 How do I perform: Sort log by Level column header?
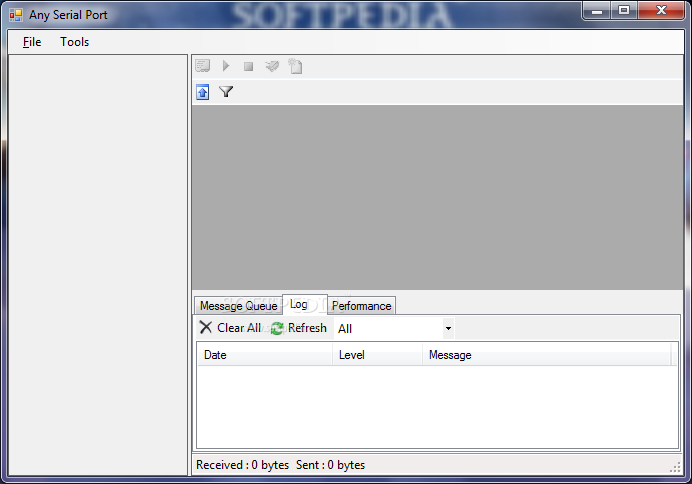click(377, 355)
